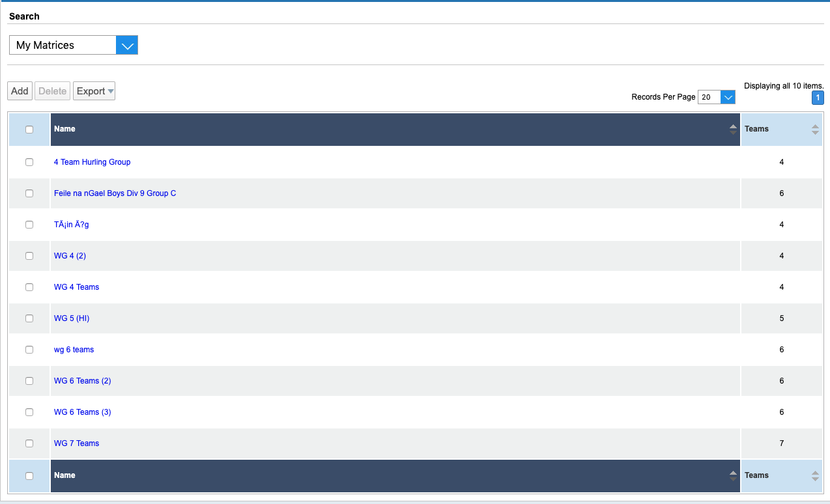Check the WG 7 Teams row checkbox
The width and height of the screenshot is (830, 504).
(x=29, y=443)
